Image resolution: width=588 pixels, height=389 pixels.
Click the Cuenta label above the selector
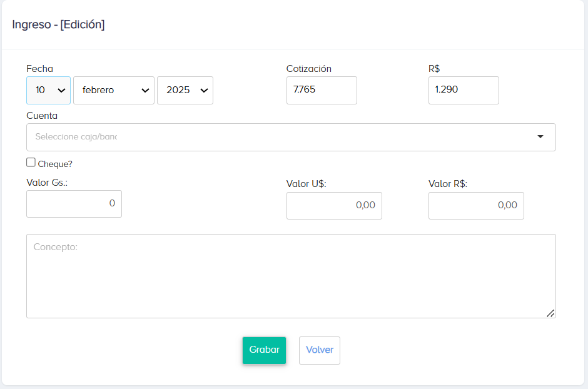(x=42, y=116)
